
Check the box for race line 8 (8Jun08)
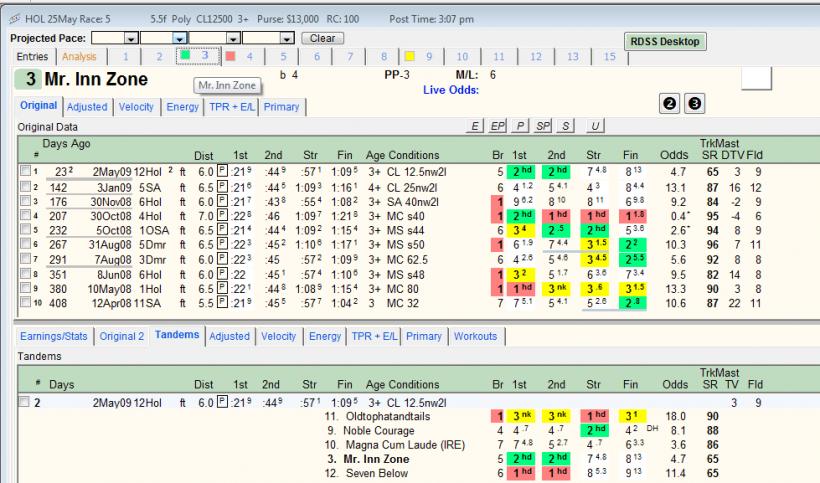25,274
